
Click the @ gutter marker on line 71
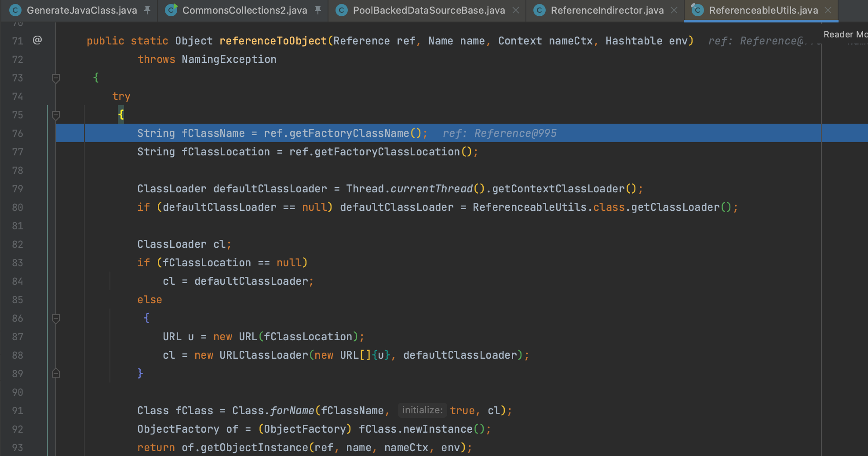coord(37,40)
